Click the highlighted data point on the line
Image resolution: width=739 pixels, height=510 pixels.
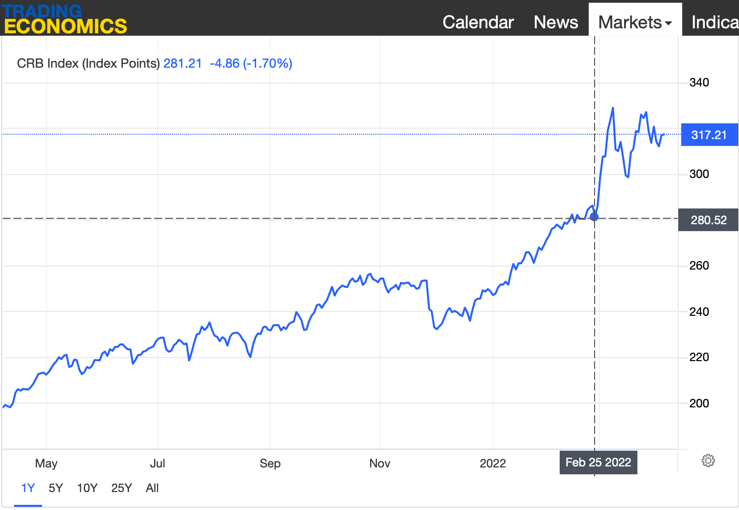click(595, 216)
